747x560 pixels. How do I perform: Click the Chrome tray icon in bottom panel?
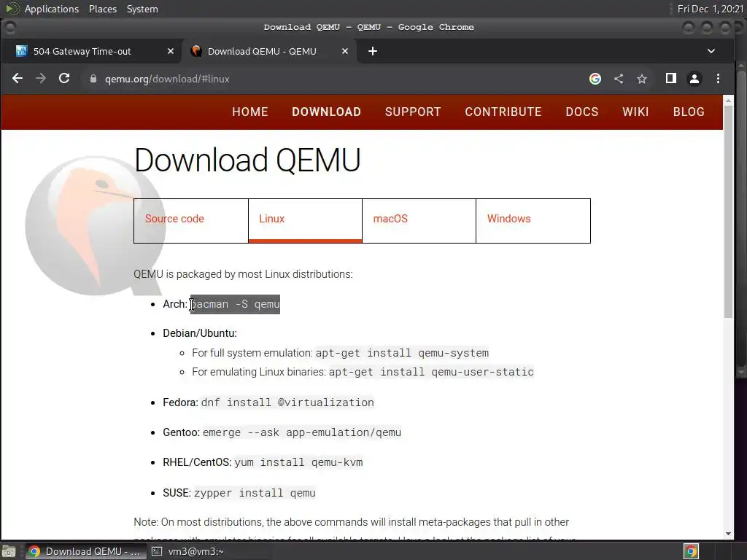pyautogui.click(x=691, y=551)
